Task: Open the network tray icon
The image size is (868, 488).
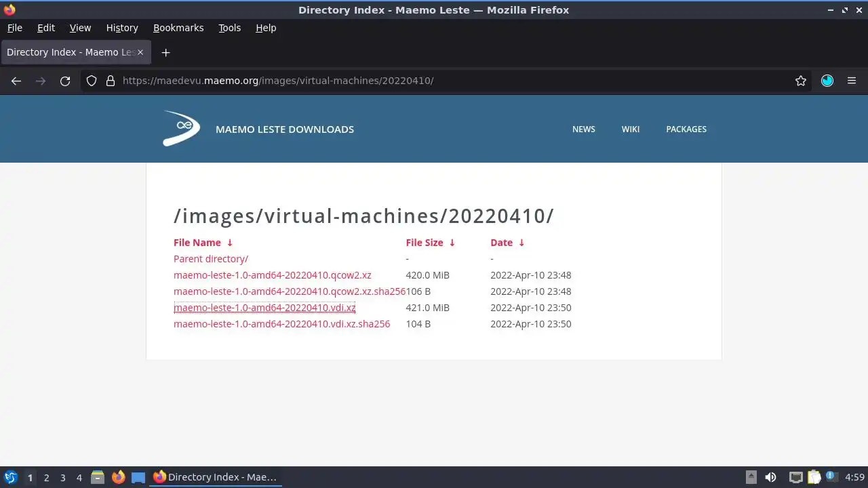Action: [x=795, y=477]
